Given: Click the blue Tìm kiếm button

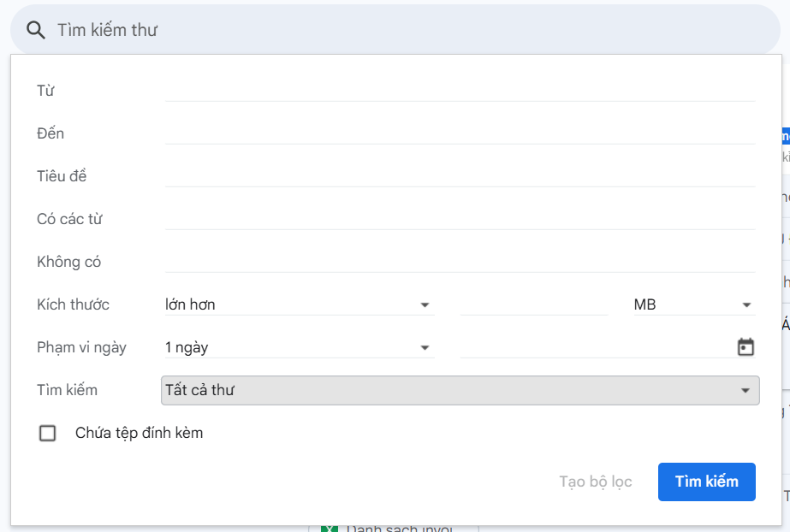Looking at the screenshot, I should (x=706, y=482).
